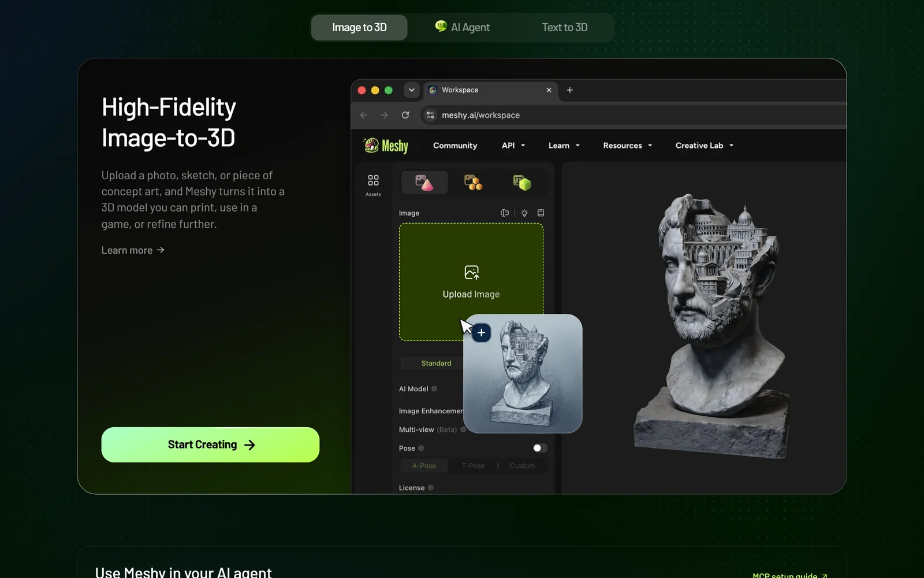924x578 pixels.
Task: Click the plus badge on dragged image
Action: click(481, 332)
